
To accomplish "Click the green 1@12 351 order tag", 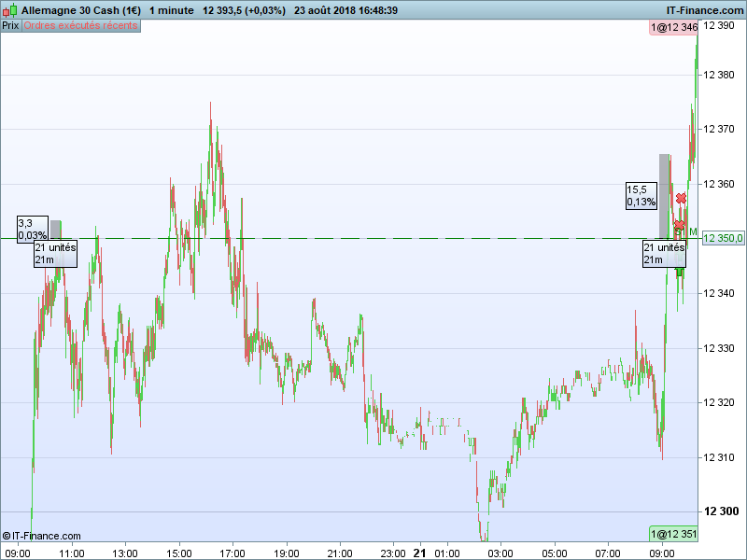I will (673, 534).
